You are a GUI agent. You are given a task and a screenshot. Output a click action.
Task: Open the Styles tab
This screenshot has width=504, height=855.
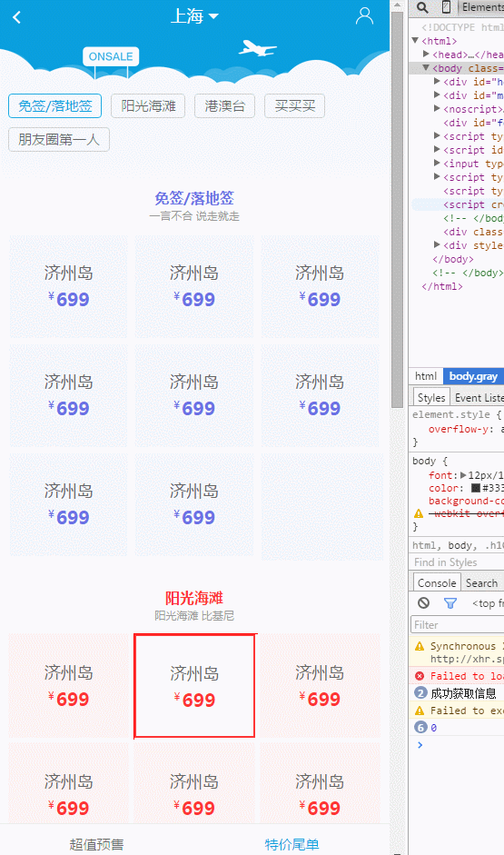pos(431,397)
